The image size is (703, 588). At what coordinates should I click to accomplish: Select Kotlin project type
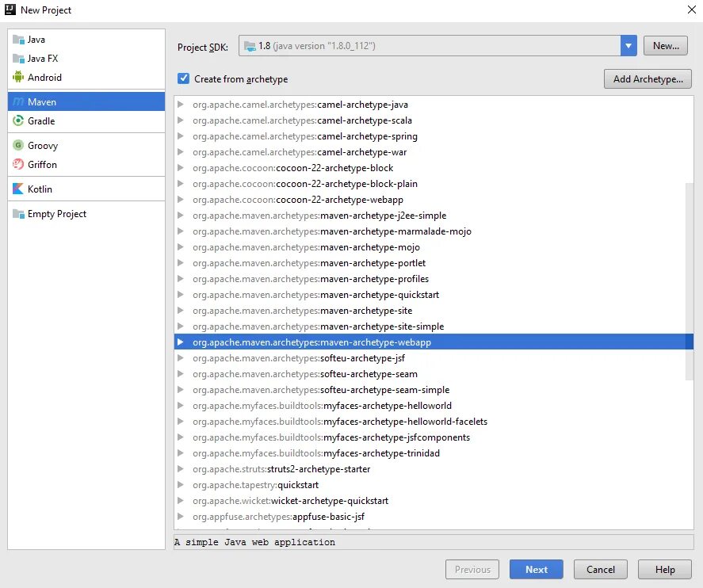point(86,189)
